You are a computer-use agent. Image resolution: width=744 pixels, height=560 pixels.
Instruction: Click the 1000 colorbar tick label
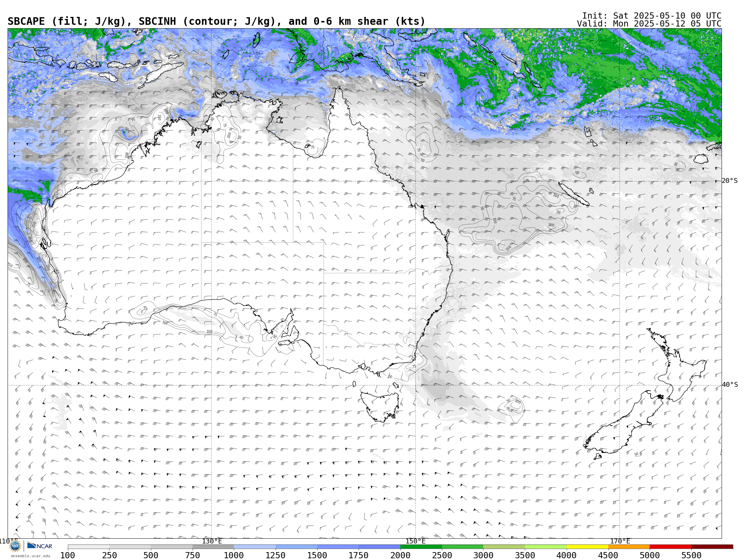(234, 555)
